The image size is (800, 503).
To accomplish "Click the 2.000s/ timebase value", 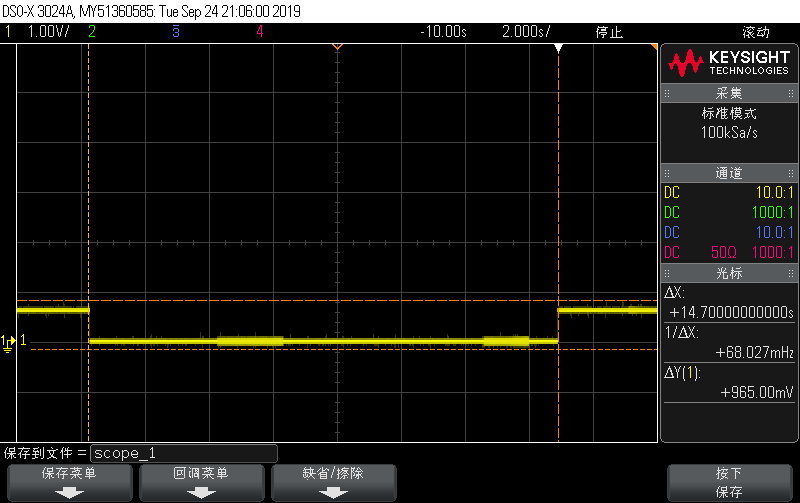I will pos(526,32).
